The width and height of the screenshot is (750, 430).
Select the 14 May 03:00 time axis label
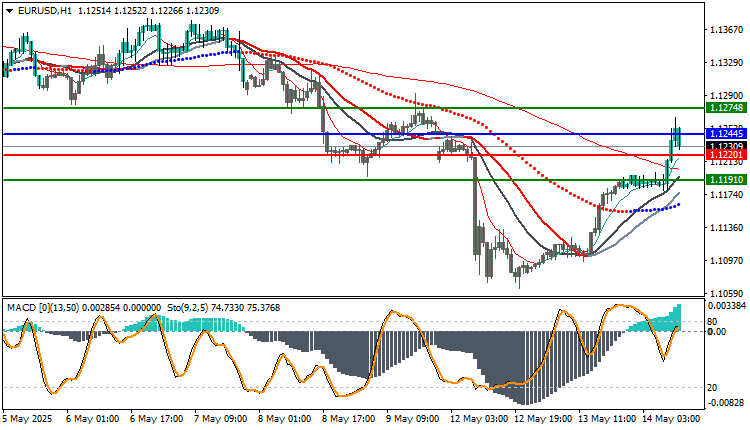[671, 419]
